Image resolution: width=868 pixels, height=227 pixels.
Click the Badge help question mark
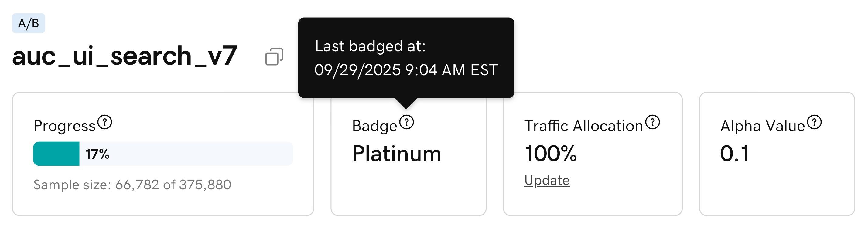407,122
